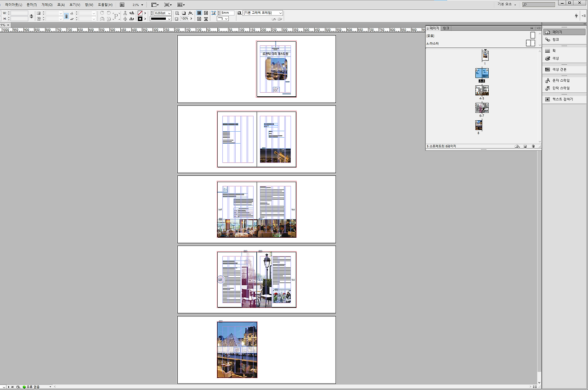Click the drop shadow icon
This screenshot has width=588, height=390.
pyautogui.click(x=184, y=13)
